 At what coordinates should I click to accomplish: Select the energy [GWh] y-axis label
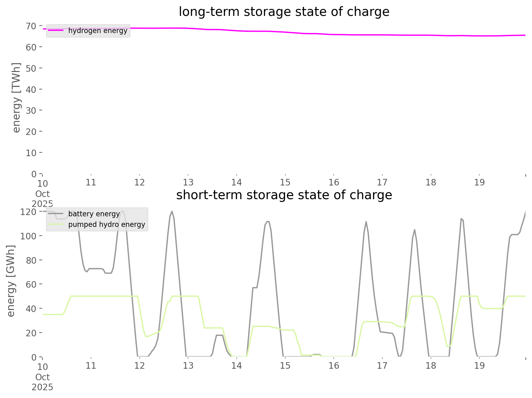pyautogui.click(x=11, y=281)
